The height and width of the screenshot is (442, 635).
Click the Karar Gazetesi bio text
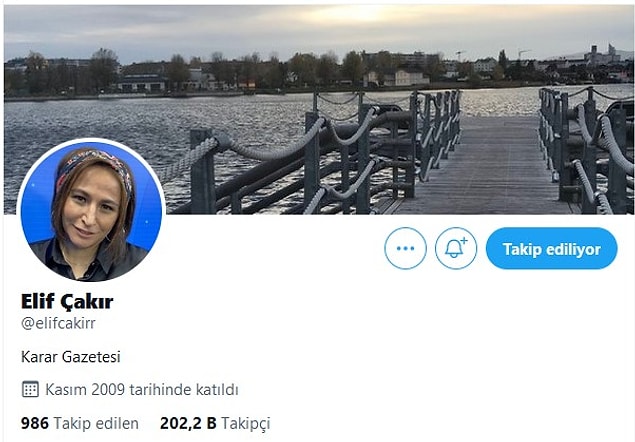tap(70, 357)
